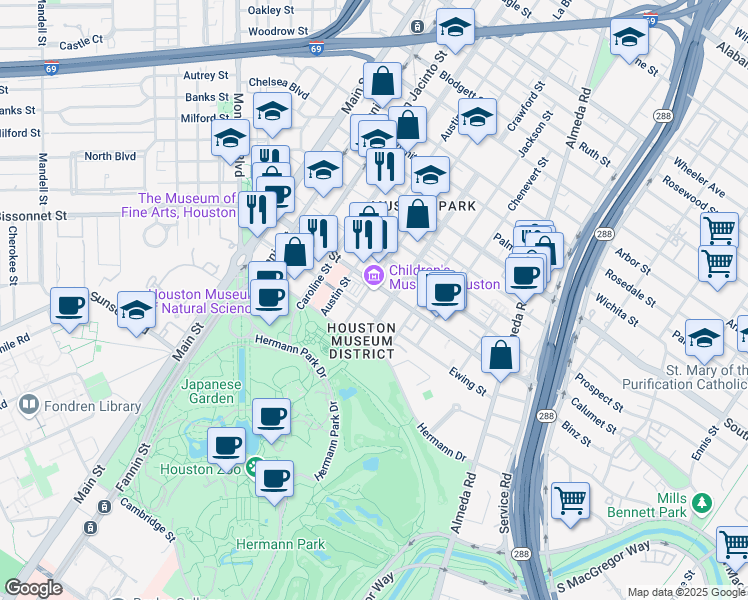Viewport: 748px width, 600px height.
Task: Click the school marker near Milford St
Action: 230,139
